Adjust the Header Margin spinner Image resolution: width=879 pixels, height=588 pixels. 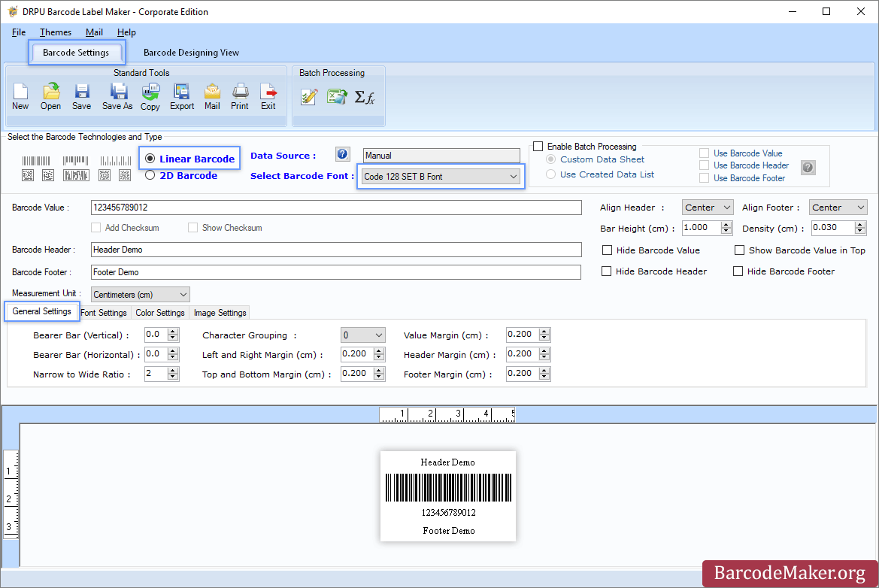pyautogui.click(x=544, y=354)
